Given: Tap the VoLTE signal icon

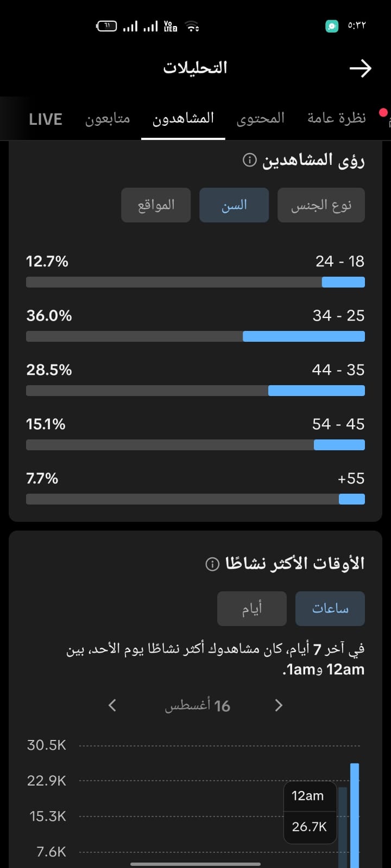Looking at the screenshot, I should (171, 26).
